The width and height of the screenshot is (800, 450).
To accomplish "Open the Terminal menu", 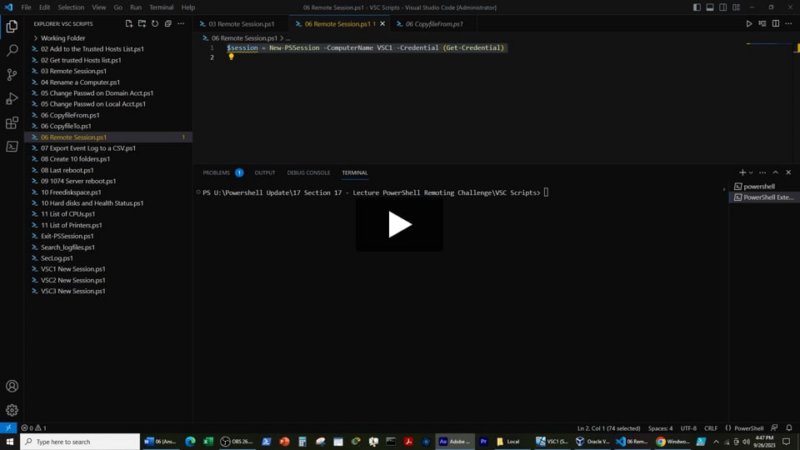I will tap(161, 7).
